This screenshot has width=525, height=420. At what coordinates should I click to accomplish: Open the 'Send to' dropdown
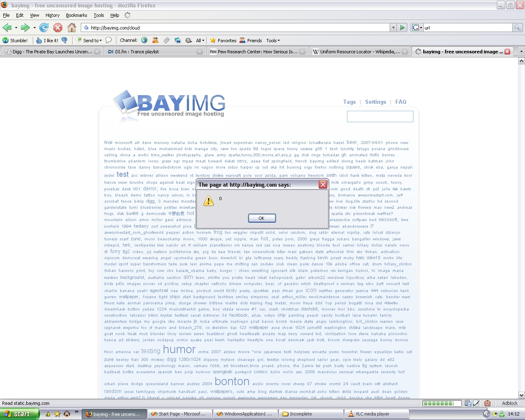(89, 40)
